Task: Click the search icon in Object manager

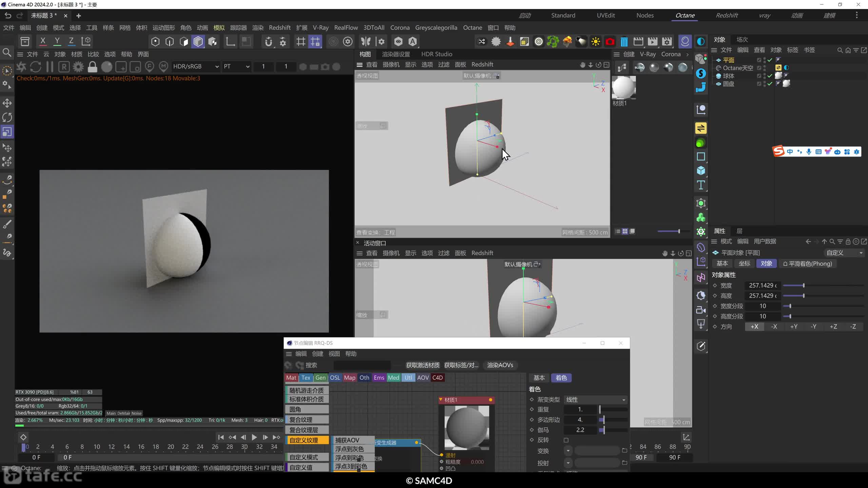Action: tap(840, 50)
